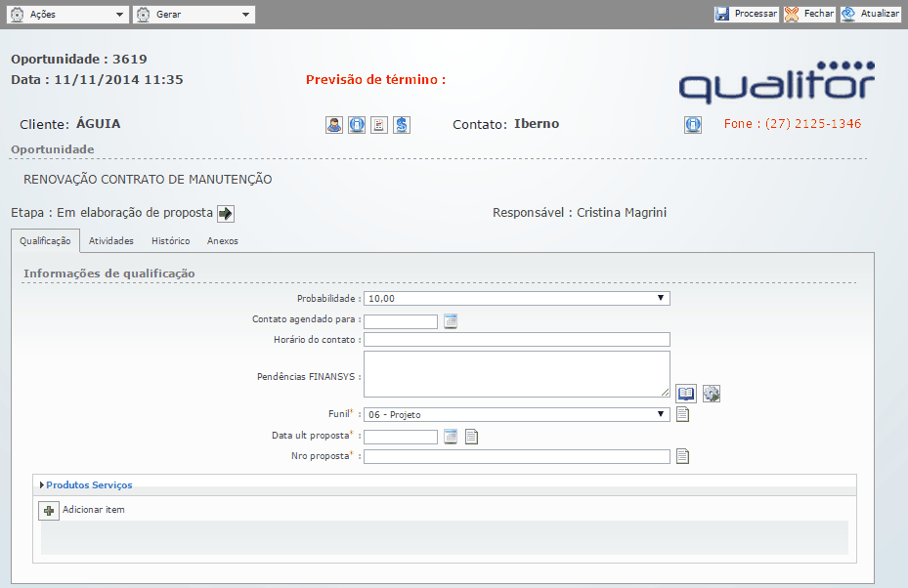Open the book icon beside Pendências FINANSYS
This screenshot has width=908, height=588.
click(x=686, y=394)
